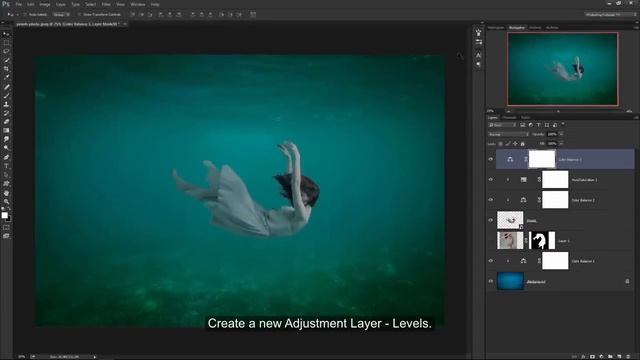640x360 pixels.
Task: Select the Hand tool
Action: pos(6,193)
